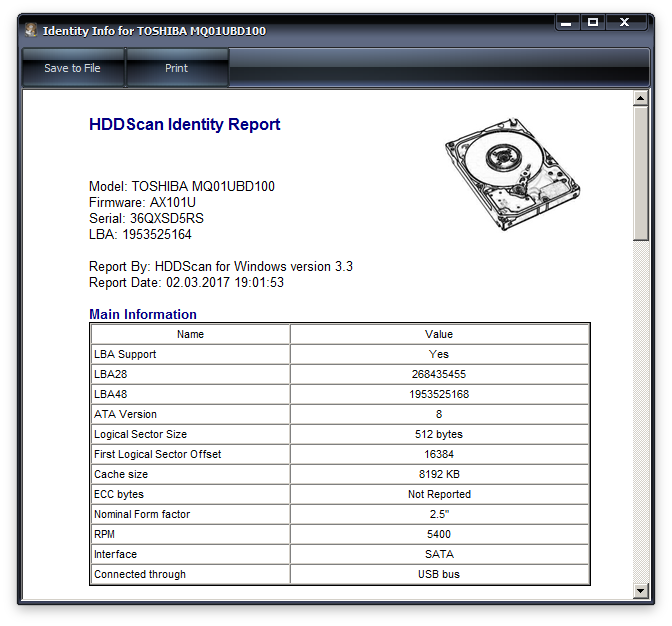Click the Name column header
This screenshot has width=672, height=626.
click(x=190, y=334)
